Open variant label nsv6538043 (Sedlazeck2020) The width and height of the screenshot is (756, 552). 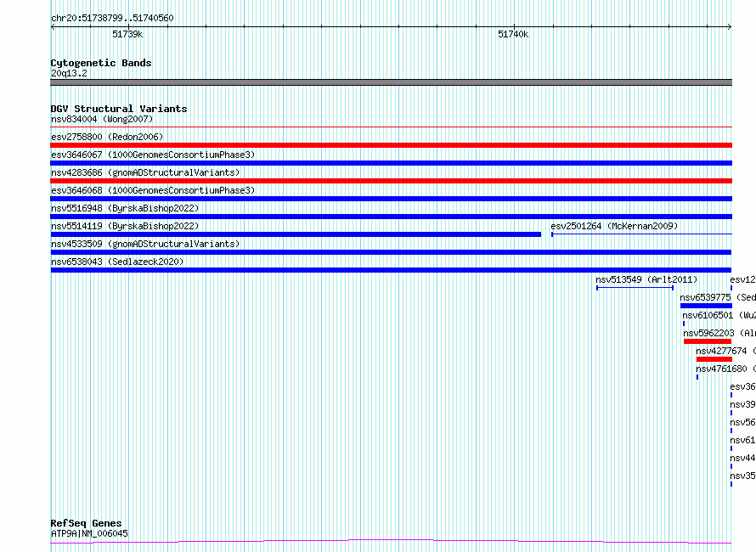coord(117,262)
